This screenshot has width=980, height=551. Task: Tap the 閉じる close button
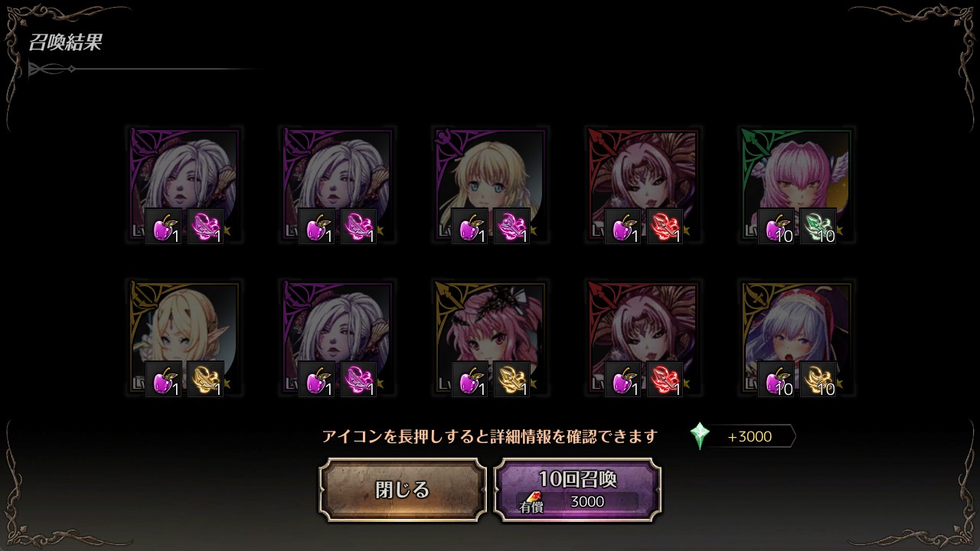tap(403, 490)
